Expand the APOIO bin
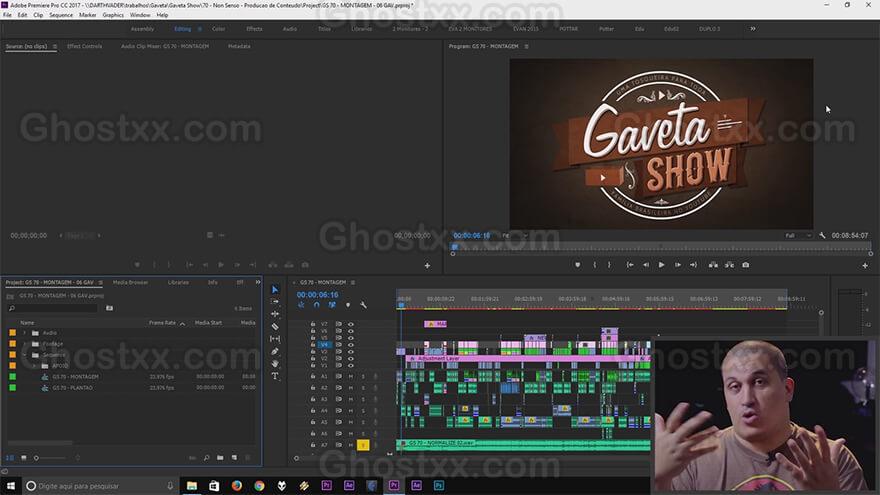 [x=34, y=366]
